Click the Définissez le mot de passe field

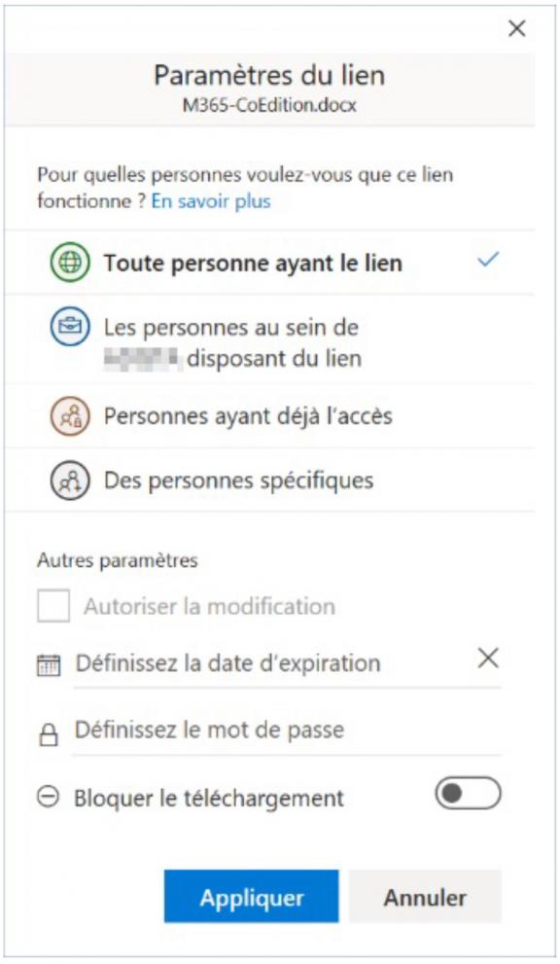point(287,731)
